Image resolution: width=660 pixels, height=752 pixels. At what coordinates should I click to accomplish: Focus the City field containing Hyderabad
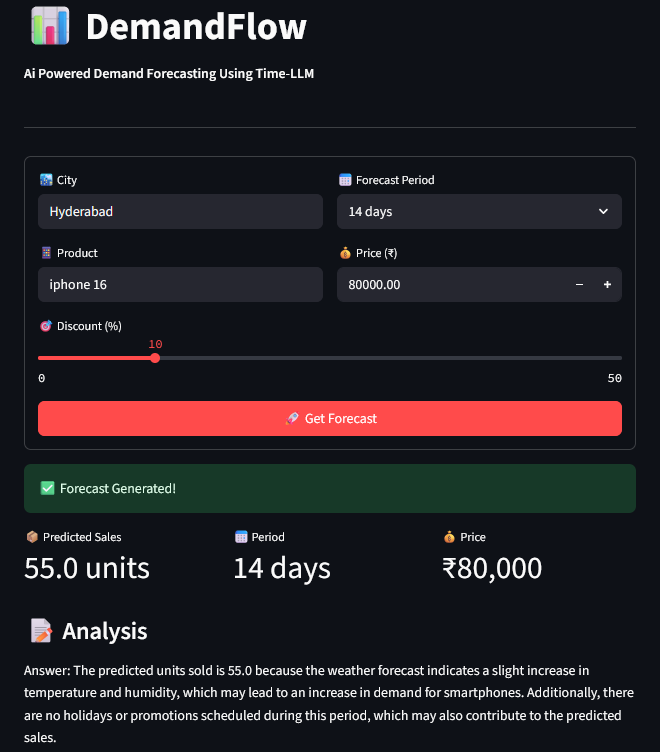tap(180, 212)
